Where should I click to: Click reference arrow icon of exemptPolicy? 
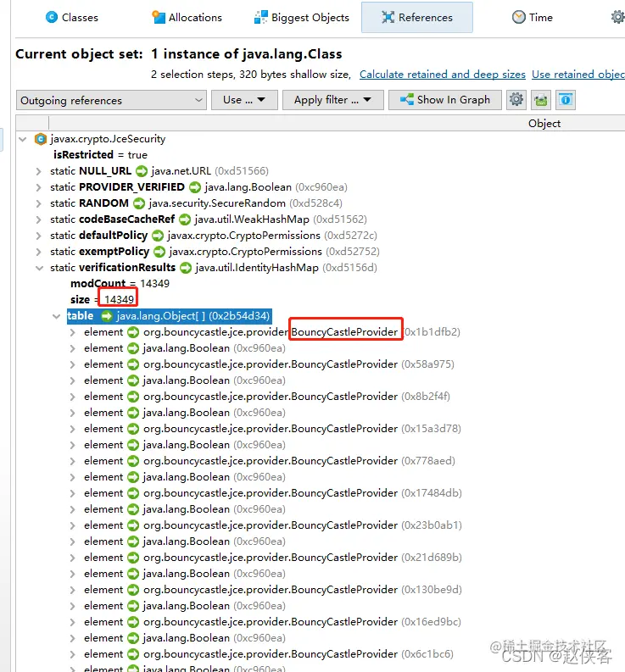[x=159, y=252]
